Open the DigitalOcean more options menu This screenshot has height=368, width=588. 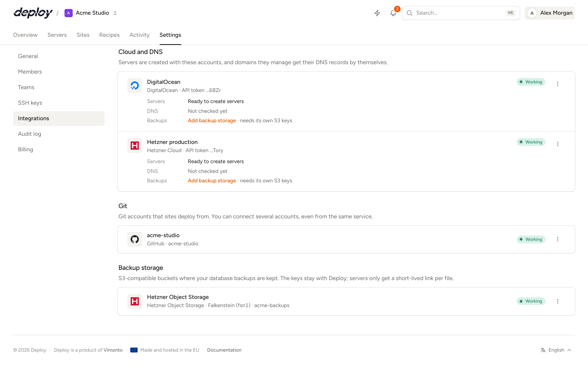[x=558, y=84]
